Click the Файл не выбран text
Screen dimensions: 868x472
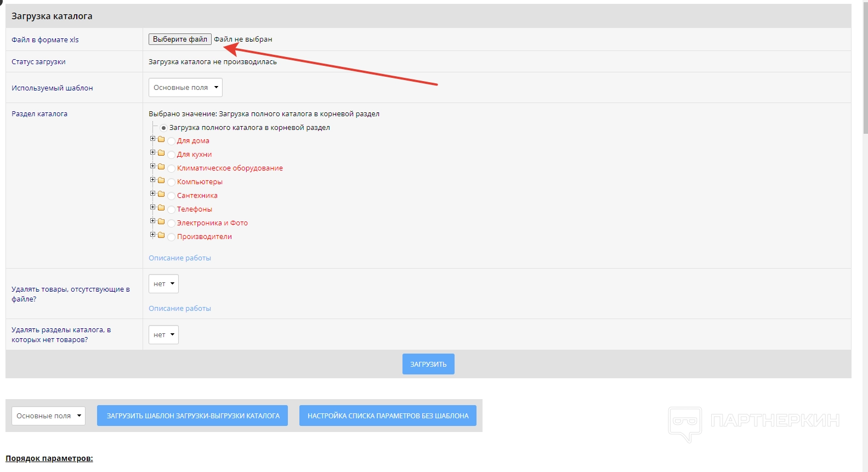click(243, 39)
